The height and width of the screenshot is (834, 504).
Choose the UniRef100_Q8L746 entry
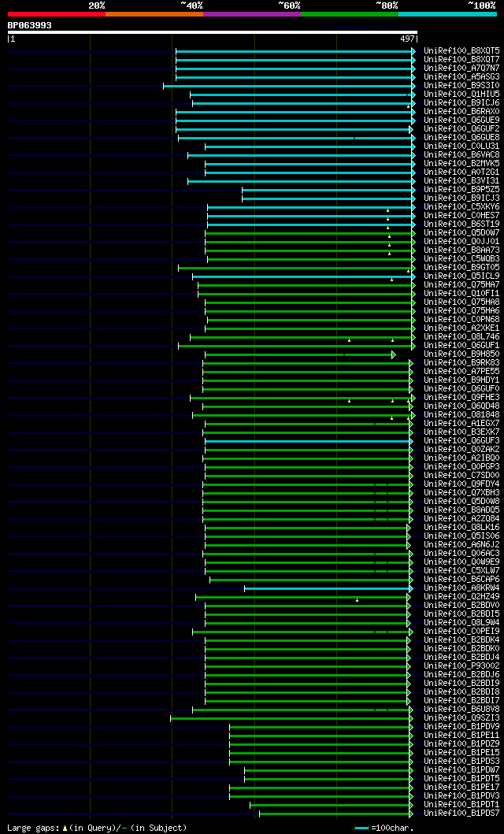click(462, 337)
